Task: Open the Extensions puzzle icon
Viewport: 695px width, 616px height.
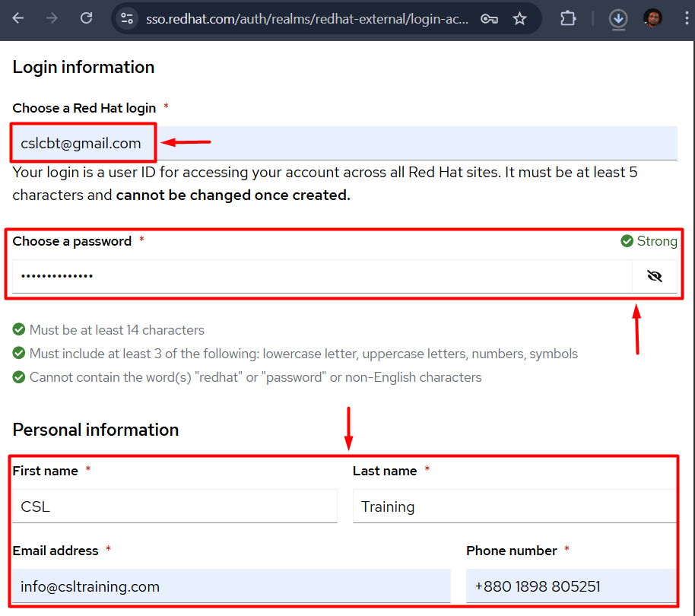Action: [x=568, y=18]
